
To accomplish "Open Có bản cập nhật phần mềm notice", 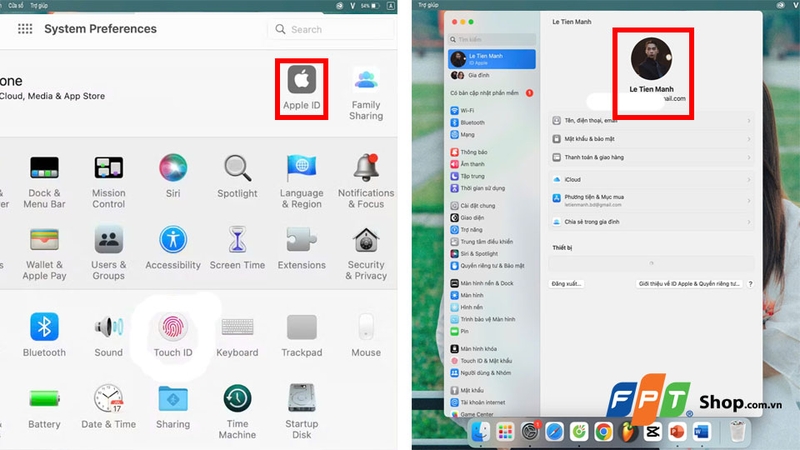I will pos(492,93).
